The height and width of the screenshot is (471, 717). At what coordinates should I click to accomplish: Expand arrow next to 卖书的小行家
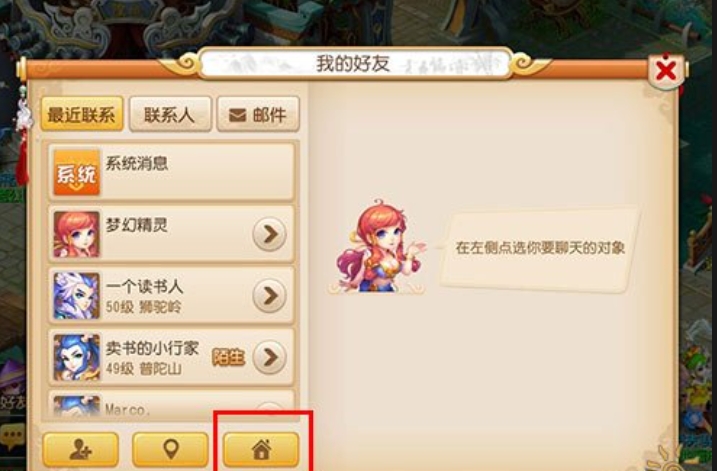click(270, 357)
